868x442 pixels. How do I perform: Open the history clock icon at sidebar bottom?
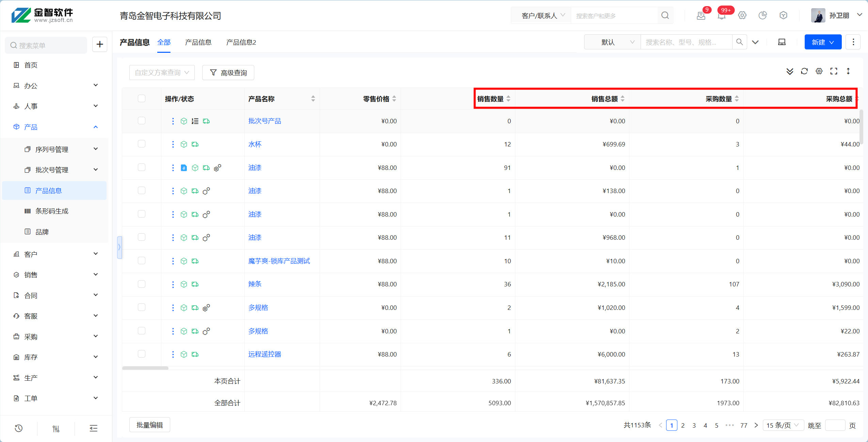click(19, 428)
